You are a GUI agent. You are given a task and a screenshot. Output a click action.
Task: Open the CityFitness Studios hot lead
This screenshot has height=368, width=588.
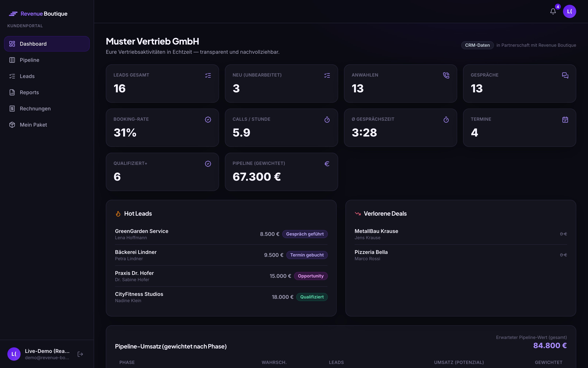pos(221,297)
